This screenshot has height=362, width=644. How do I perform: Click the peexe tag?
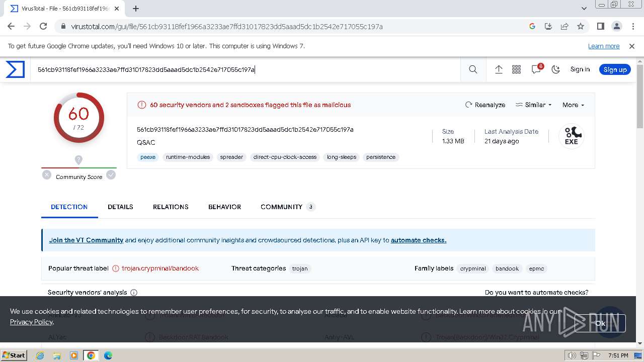coord(148,157)
